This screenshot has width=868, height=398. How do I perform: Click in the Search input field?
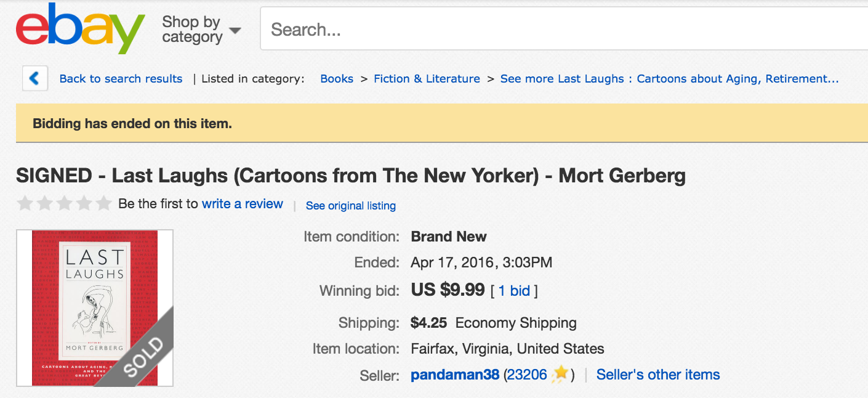[554, 29]
